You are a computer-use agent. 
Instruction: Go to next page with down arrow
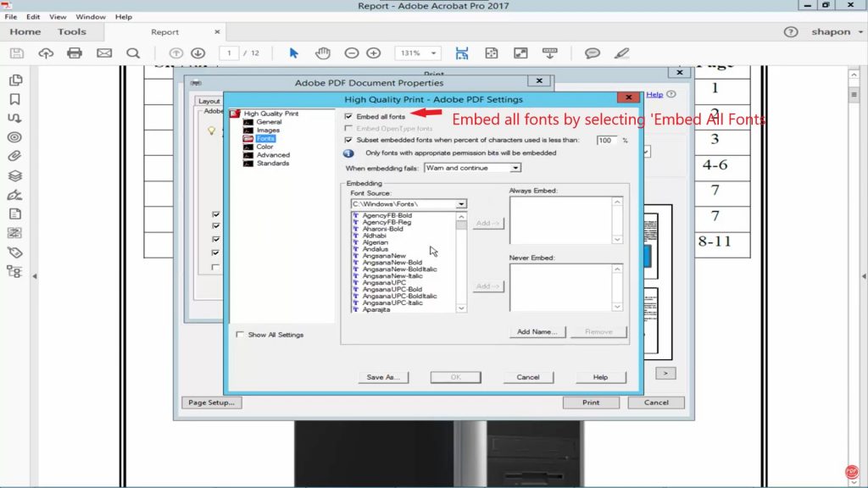pos(198,53)
